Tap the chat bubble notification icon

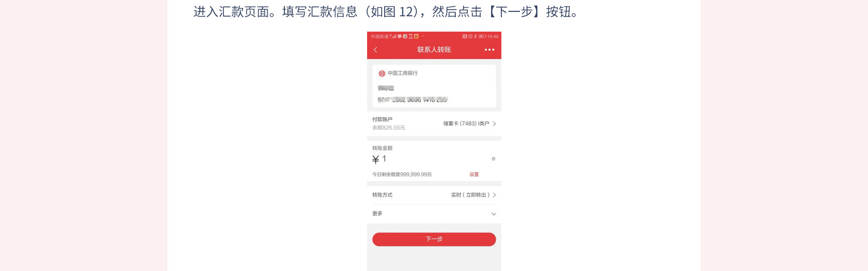click(x=400, y=36)
